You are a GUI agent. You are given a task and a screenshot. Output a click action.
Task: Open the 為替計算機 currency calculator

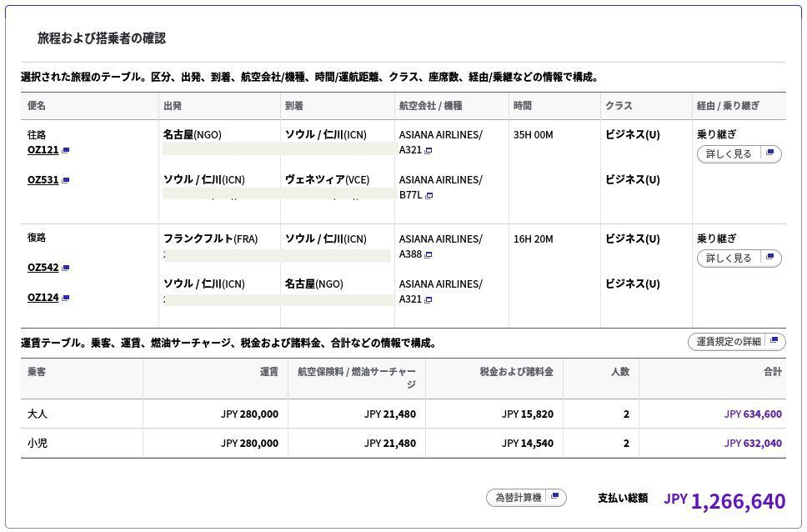pyautogui.click(x=526, y=498)
